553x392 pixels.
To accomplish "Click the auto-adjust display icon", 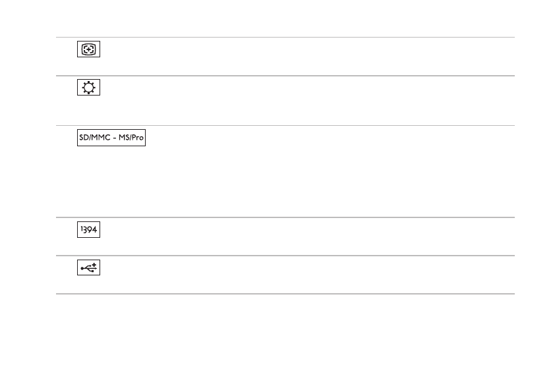I will pos(88,49).
